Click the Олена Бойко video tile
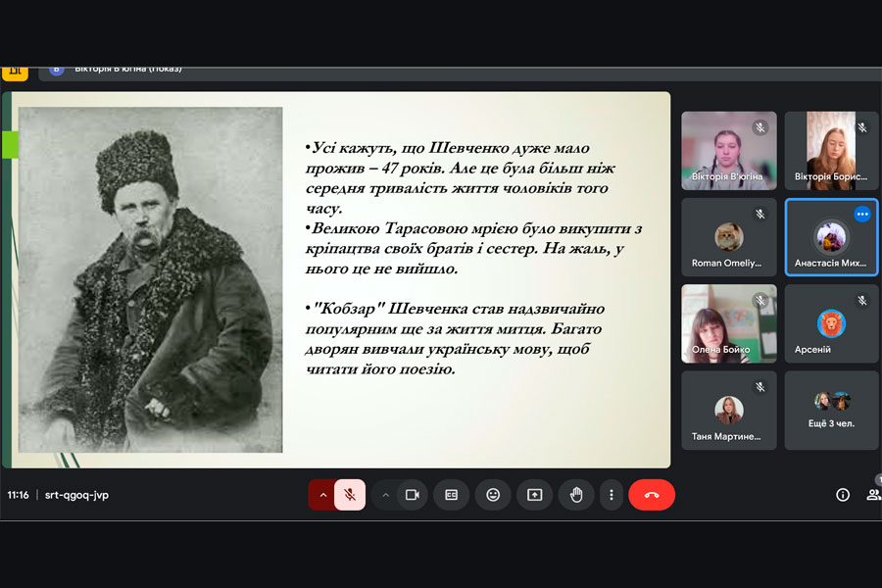The width and height of the screenshot is (882, 588). click(x=729, y=323)
